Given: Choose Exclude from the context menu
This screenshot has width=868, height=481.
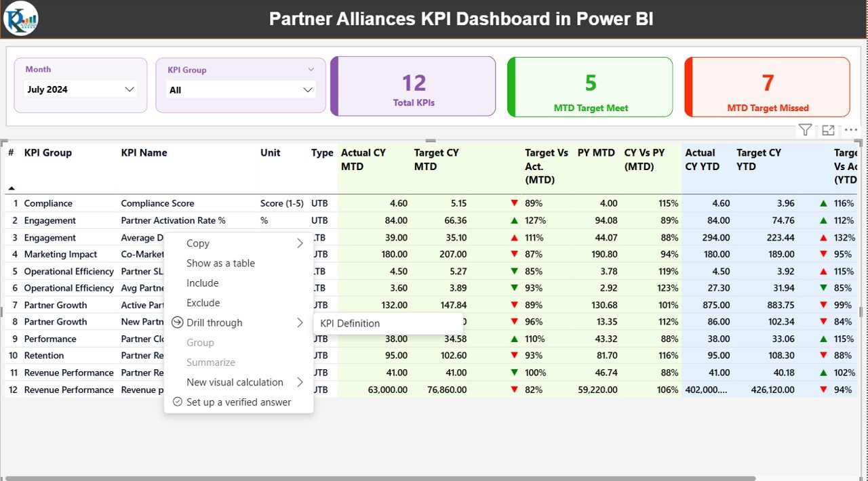Looking at the screenshot, I should pyautogui.click(x=203, y=303).
